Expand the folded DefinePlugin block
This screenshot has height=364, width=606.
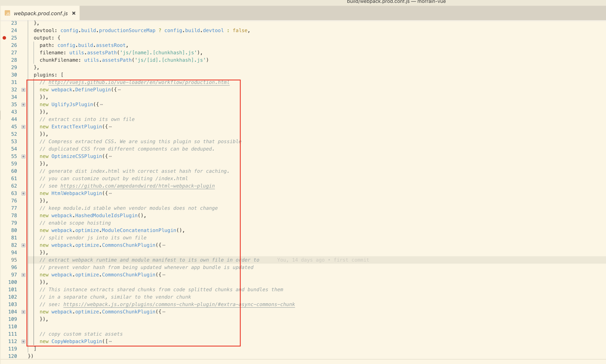click(23, 90)
